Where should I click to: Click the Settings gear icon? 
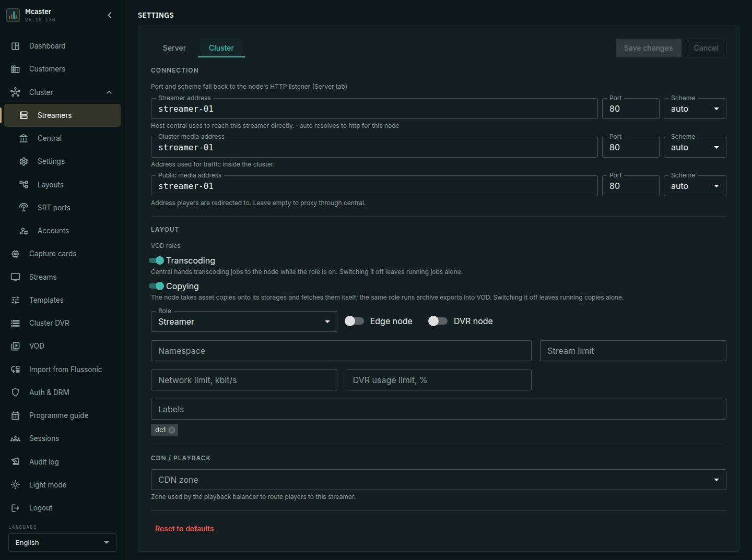coord(24,161)
